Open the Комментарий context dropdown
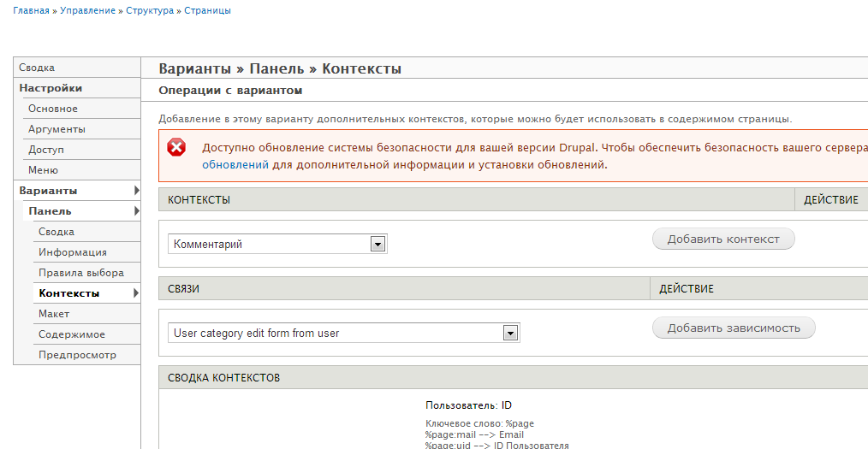 click(277, 244)
